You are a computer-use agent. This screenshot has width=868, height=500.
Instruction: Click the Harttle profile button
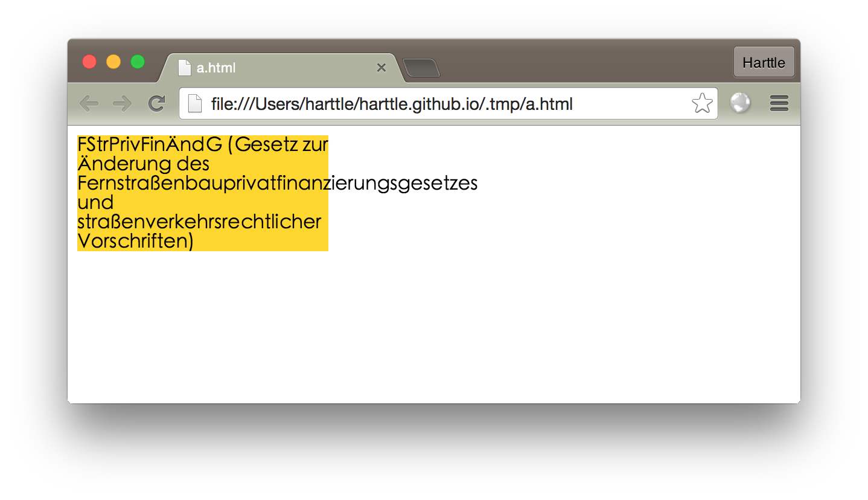click(764, 63)
